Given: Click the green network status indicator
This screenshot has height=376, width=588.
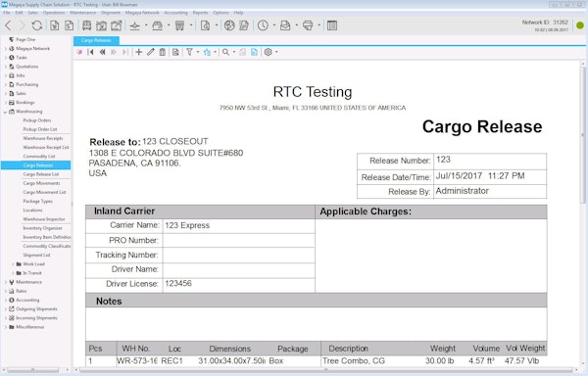Looking at the screenshot, I should coord(580,25).
